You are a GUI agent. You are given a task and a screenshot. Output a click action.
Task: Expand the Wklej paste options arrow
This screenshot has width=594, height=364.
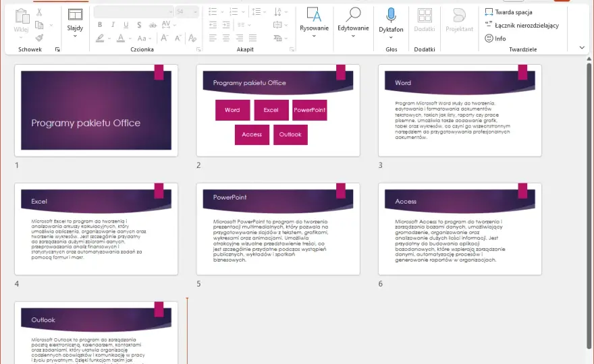click(21, 38)
